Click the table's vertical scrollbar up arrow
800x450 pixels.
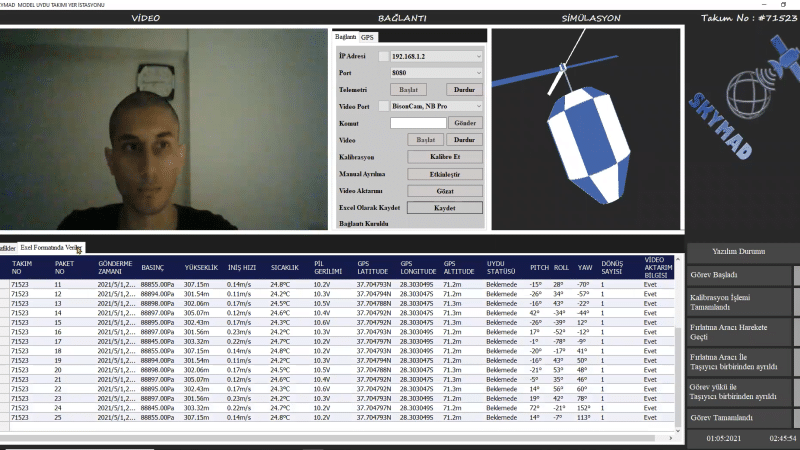click(x=678, y=260)
